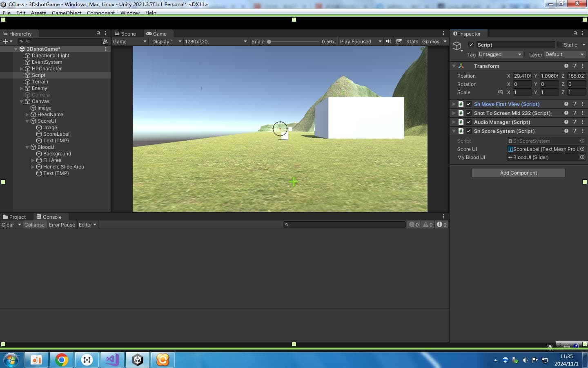
Task: Toggle Collapse in the Console
Action: pos(34,224)
